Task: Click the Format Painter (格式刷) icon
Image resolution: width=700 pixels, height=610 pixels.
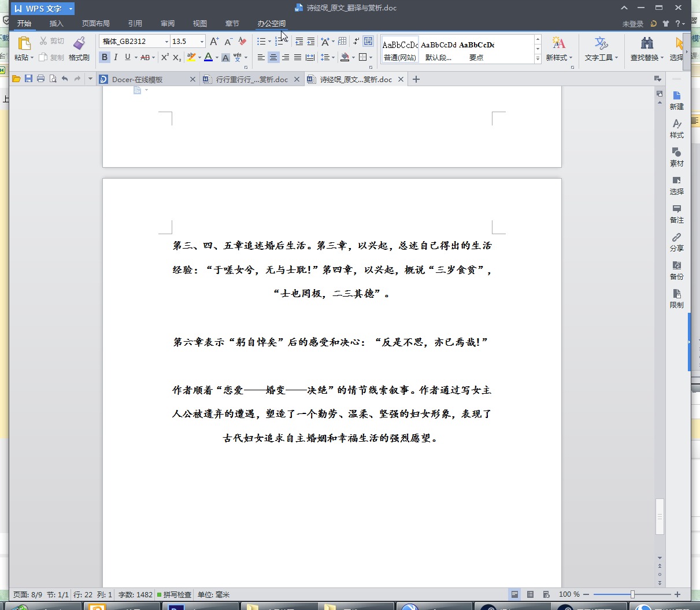Action: click(79, 43)
